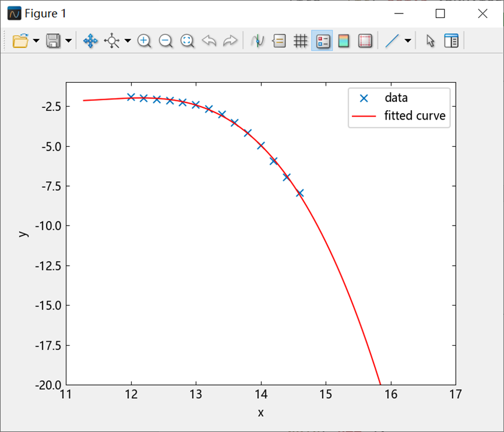Expand the data cursor options dropdown arrow
Viewport: 504px width, 432px height.
[x=128, y=41]
